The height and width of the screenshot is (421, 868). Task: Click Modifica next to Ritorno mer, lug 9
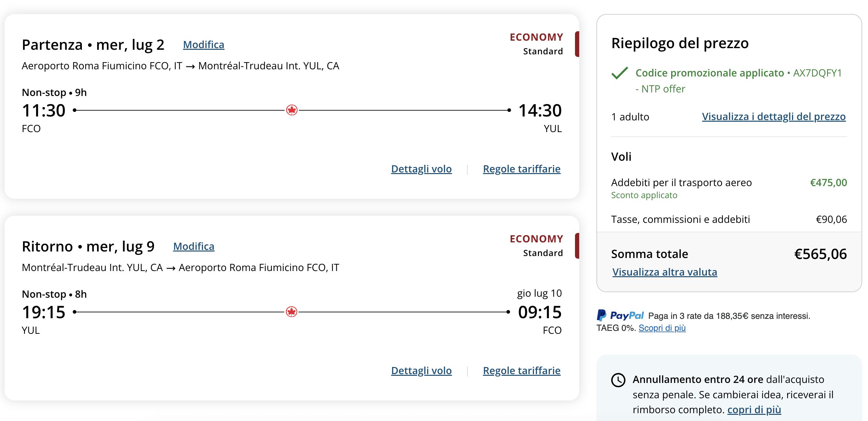point(194,246)
